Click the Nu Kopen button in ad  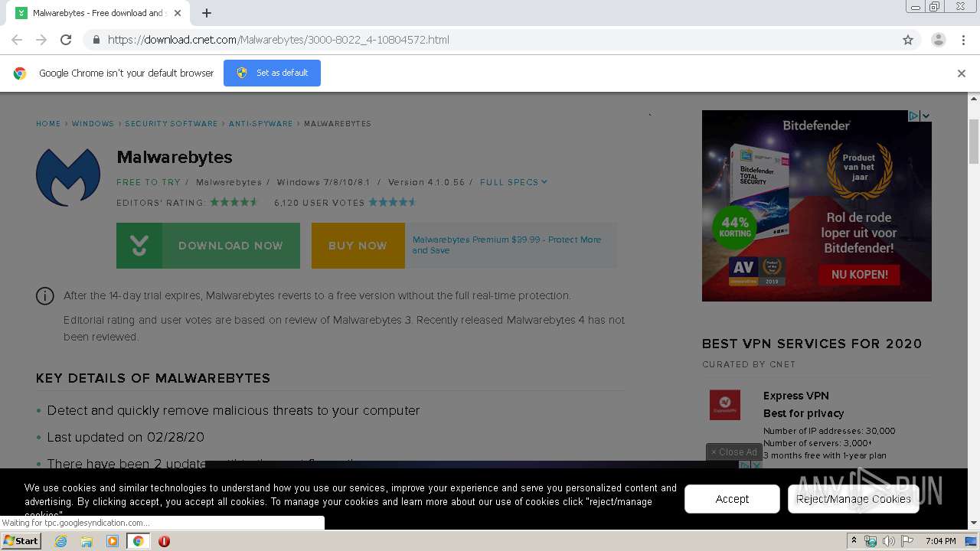coord(859,274)
